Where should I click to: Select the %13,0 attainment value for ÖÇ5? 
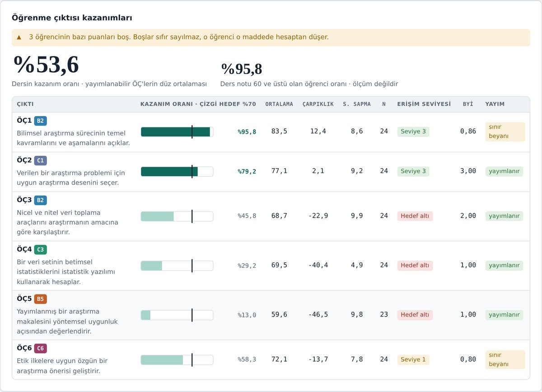click(x=247, y=315)
